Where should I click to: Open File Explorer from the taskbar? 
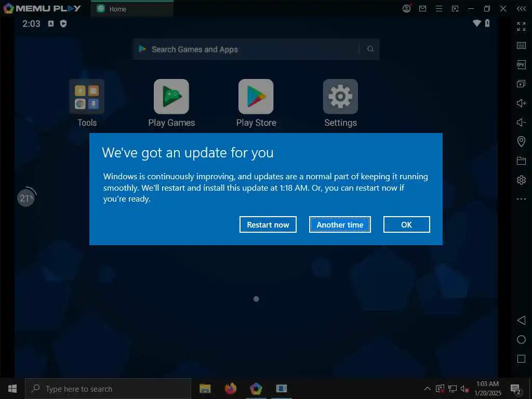(x=205, y=389)
